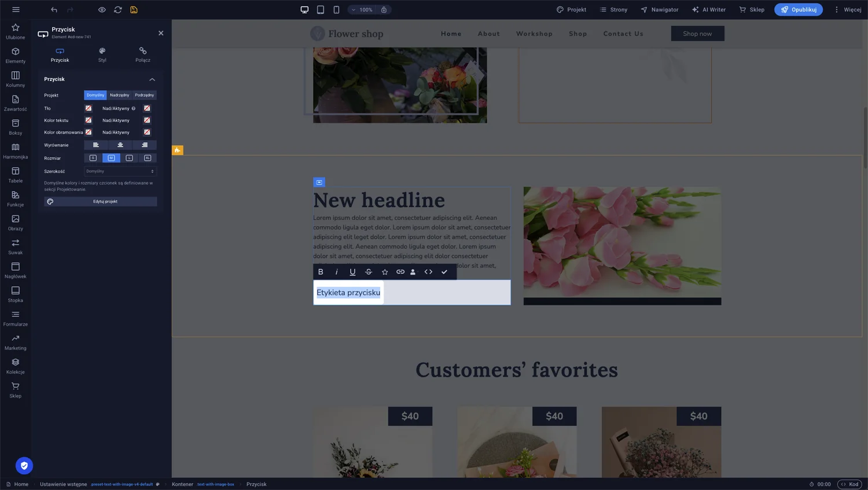Open the Tło color swatch
The width and height of the screenshot is (868, 490).
coord(88,108)
